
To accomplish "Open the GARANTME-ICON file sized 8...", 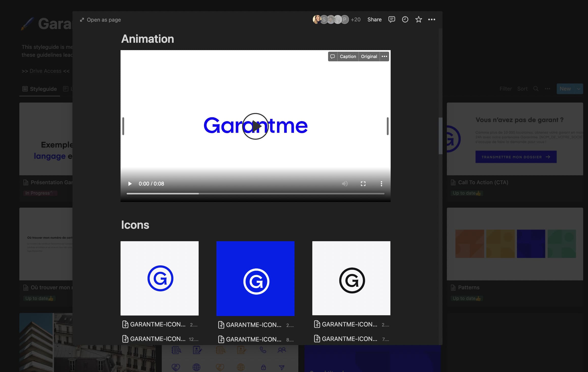I will [256, 339].
